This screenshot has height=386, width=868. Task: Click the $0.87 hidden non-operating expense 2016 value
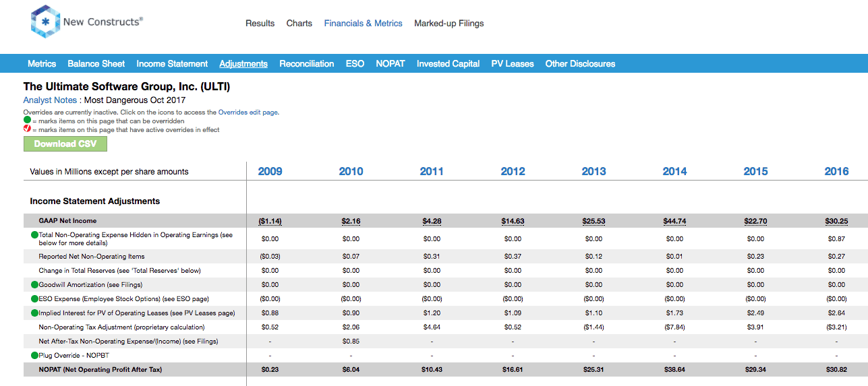click(x=836, y=238)
